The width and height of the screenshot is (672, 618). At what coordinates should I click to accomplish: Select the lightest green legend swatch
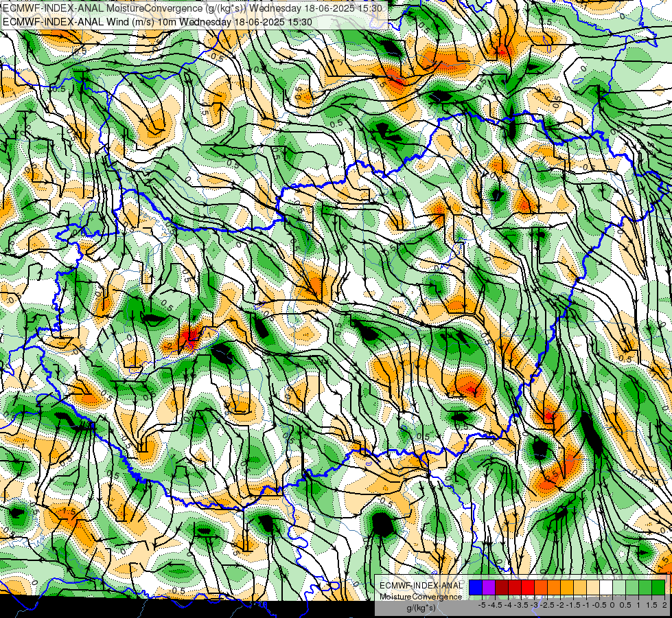coord(619,588)
